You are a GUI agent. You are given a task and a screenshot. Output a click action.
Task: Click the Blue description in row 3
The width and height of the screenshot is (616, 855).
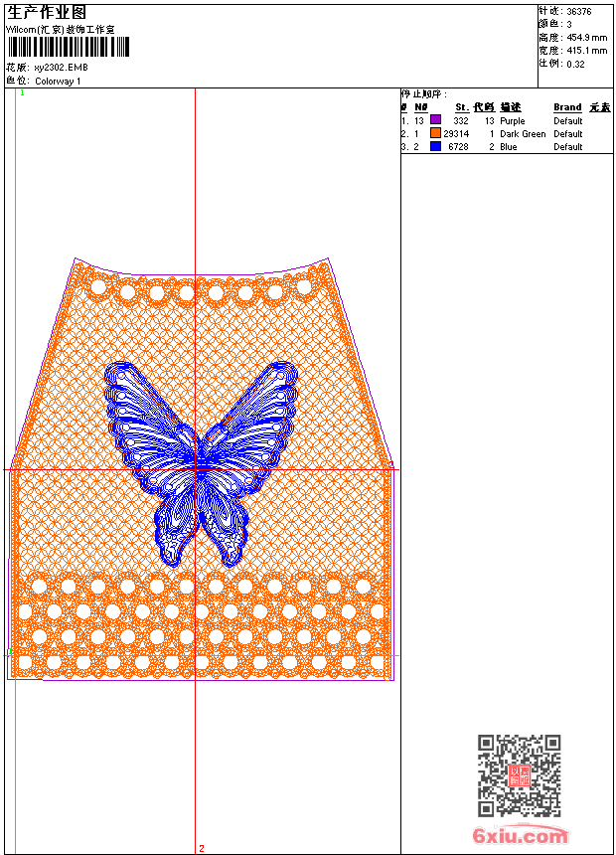(x=509, y=147)
